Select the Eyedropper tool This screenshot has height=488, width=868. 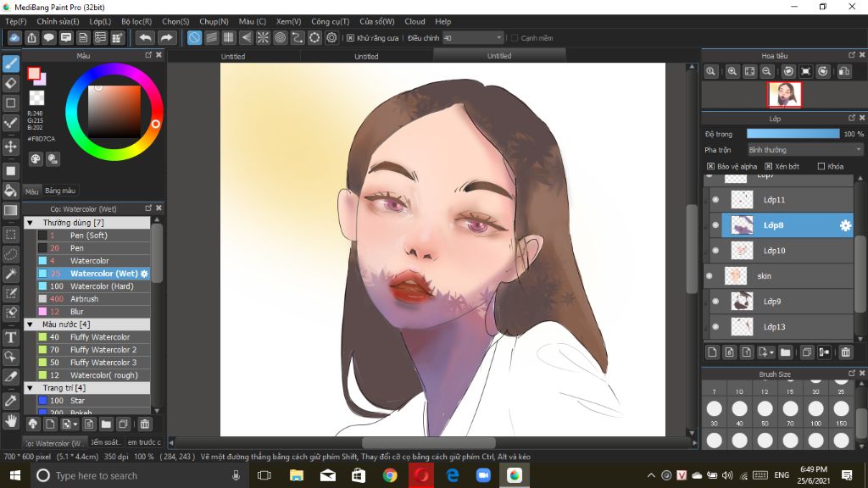click(x=10, y=401)
